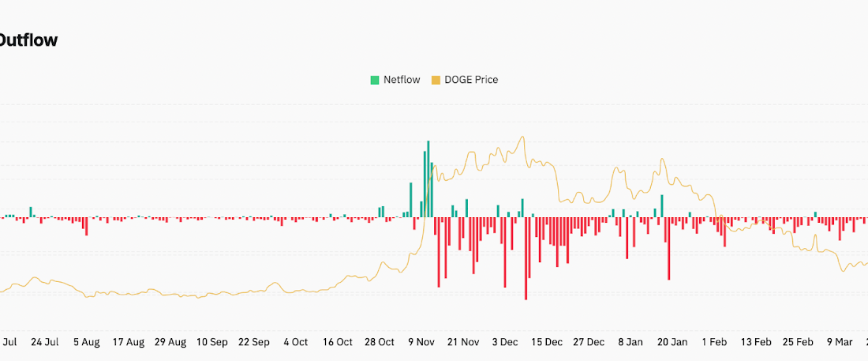This screenshot has height=361, width=868.
Task: Click the yellow DOGE Price legend swatch
Action: click(x=436, y=80)
